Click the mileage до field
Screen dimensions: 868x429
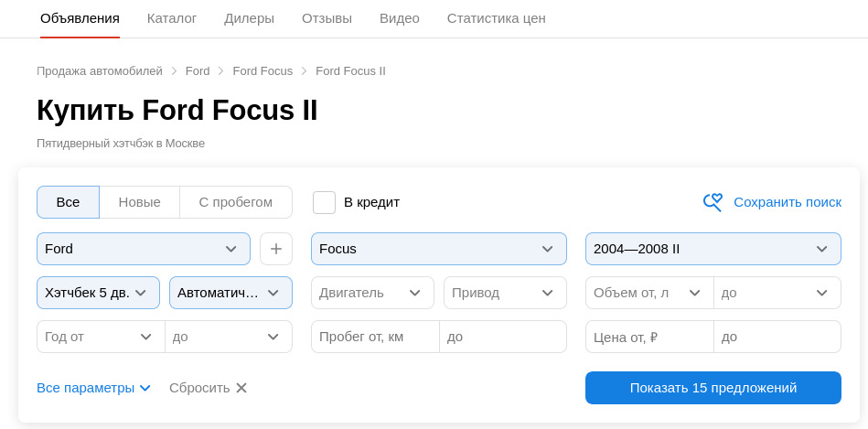(503, 337)
